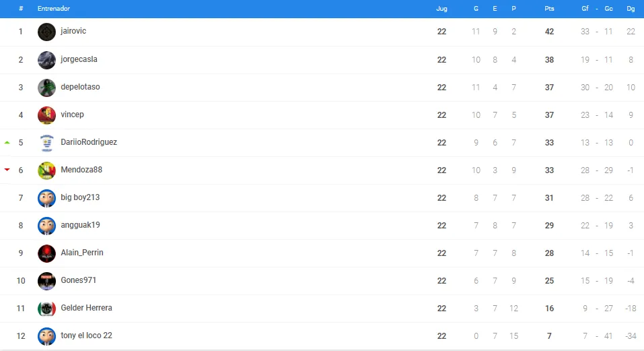Open depelotaso's avatar
This screenshot has width=644, height=351.
coord(46,88)
